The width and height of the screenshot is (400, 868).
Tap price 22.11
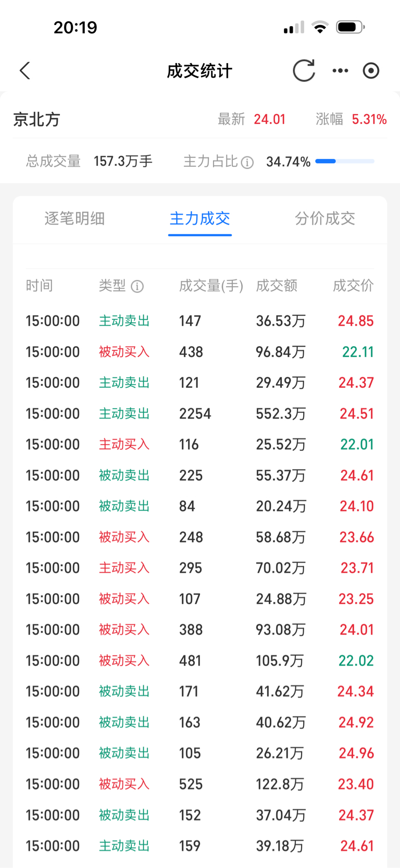358,352
